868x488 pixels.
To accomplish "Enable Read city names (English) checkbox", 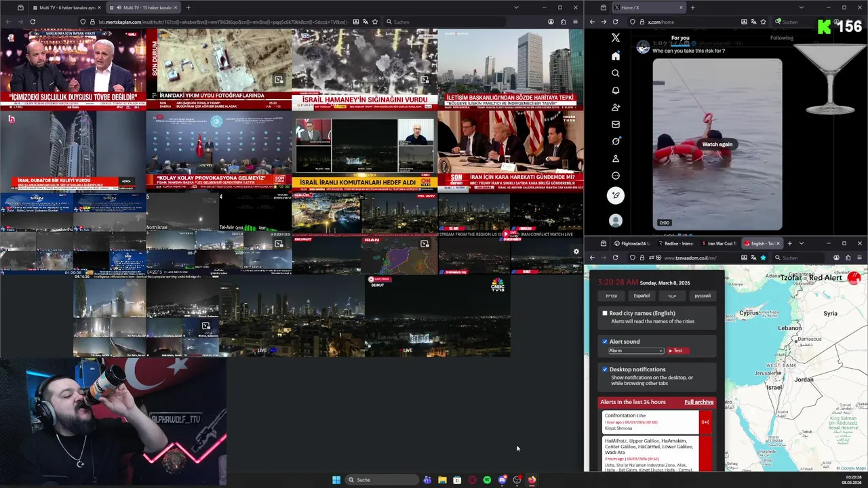I will [605, 313].
